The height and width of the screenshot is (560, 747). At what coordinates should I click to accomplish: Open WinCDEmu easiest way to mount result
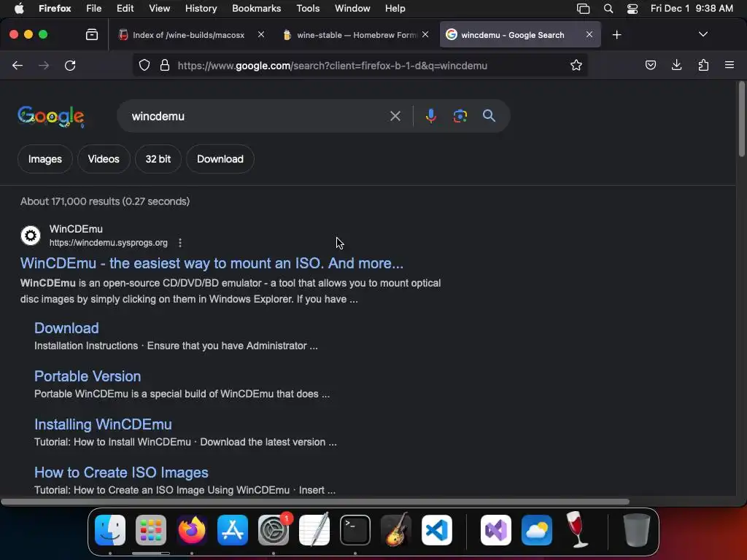tap(212, 263)
